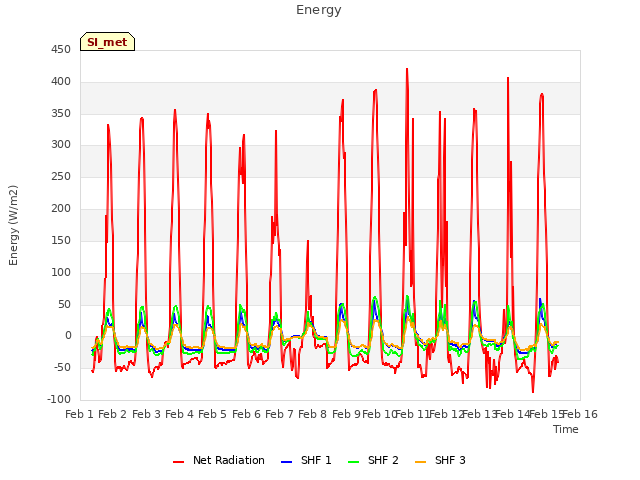This screenshot has width=640, height=480.
Task: Click the SHF 2 legend entry
Action: (x=373, y=460)
